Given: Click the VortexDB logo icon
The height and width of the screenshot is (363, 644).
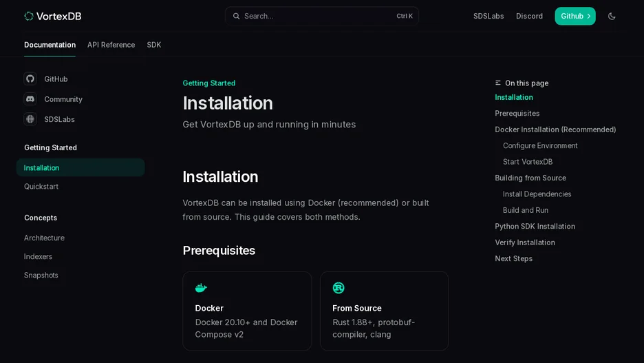Looking at the screenshot, I should [x=29, y=16].
